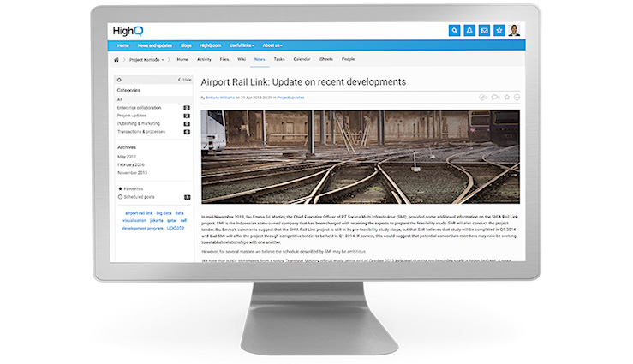Screen dimensions: 633x364
Task: Click the 'airport rail link' tag
Action: click(139, 213)
